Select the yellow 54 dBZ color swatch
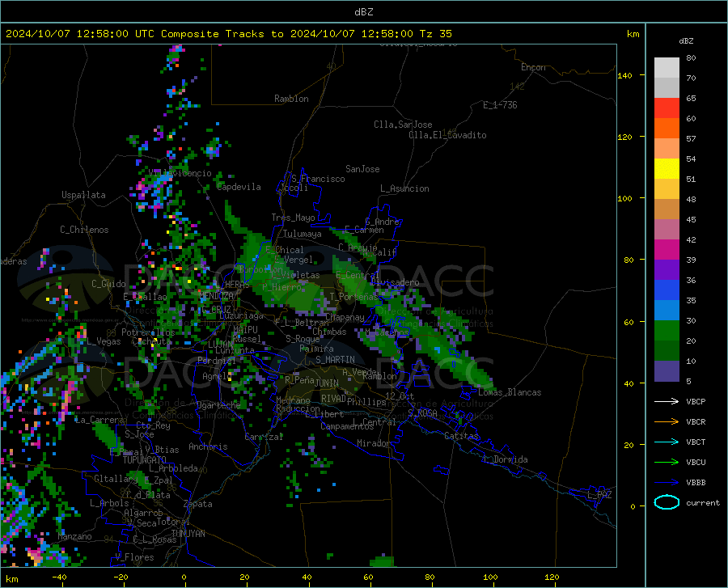The image size is (728, 588). [x=667, y=169]
